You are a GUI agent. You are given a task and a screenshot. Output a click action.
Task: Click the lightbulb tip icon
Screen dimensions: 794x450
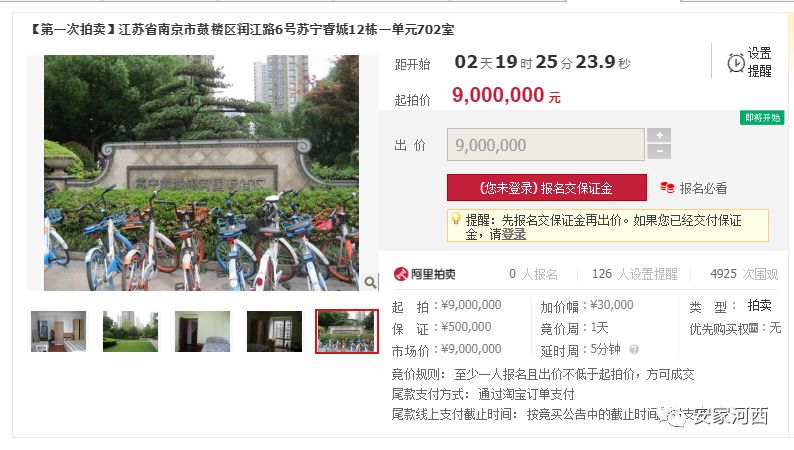(x=456, y=219)
